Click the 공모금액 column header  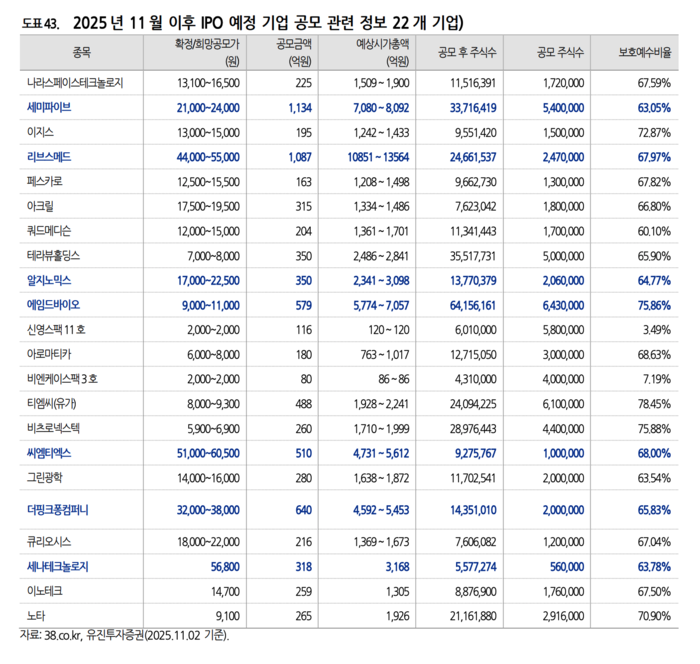(294, 52)
